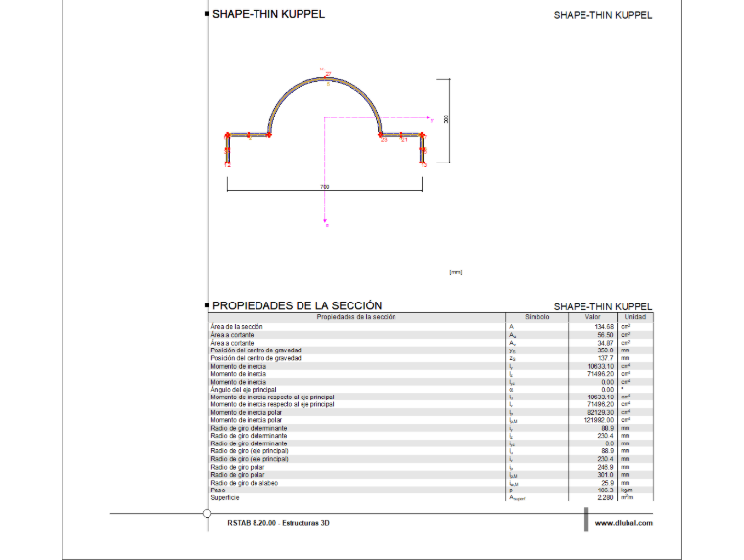744x560 pixels.
Task: Click the 'Radio de giro de alabeo' label
Action: point(245,483)
